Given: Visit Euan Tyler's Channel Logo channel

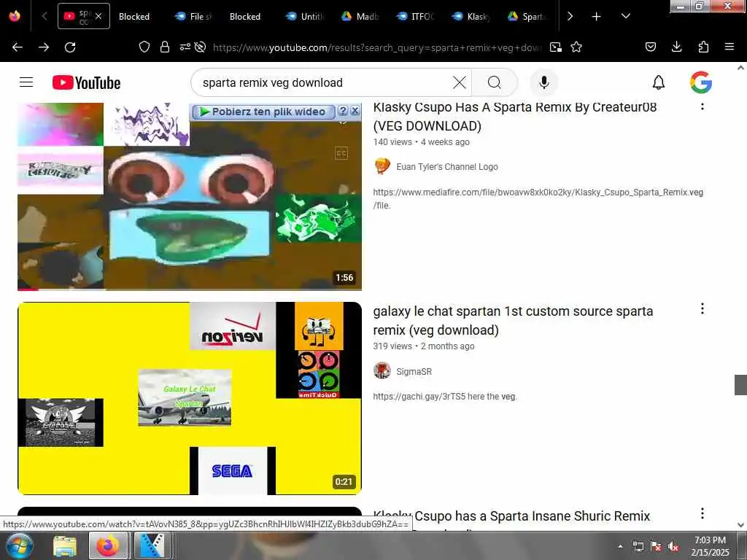Looking at the screenshot, I should coord(447,167).
